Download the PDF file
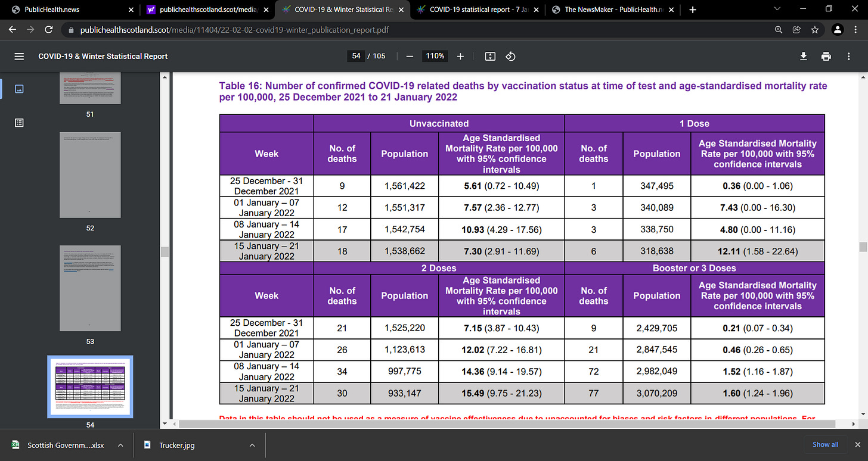The height and width of the screenshot is (461, 868). 803,56
